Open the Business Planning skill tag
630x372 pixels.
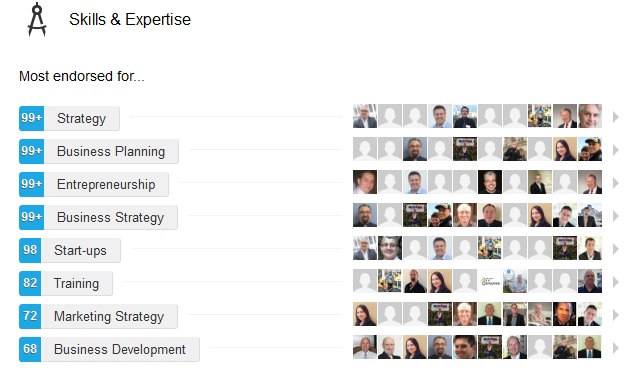tap(111, 151)
